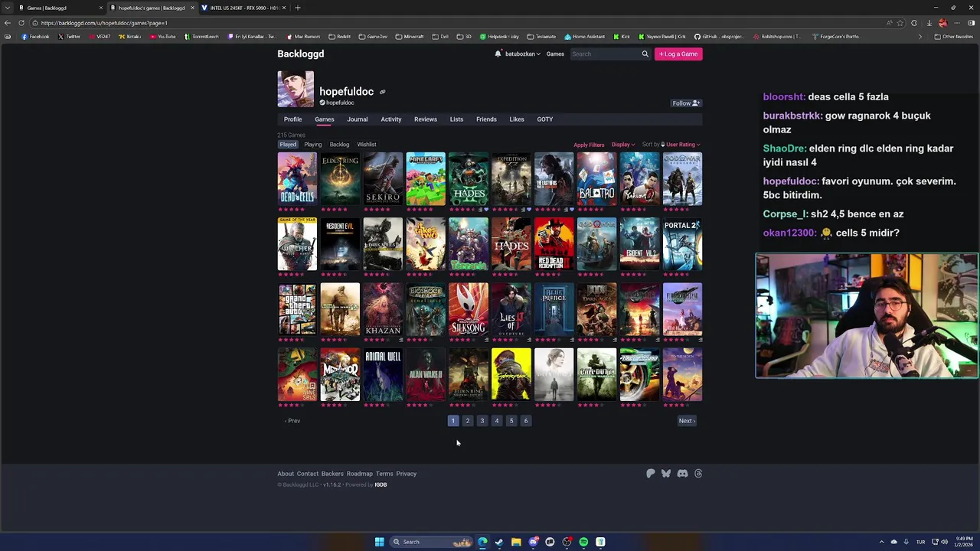The height and width of the screenshot is (551, 980).
Task: Expand the Other favorites bookmarks folder
Action: pyautogui.click(x=953, y=37)
